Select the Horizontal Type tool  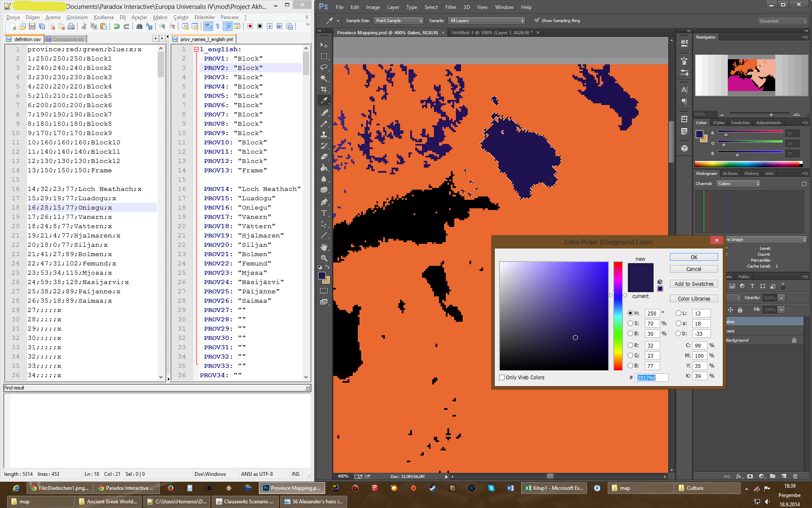click(324, 213)
